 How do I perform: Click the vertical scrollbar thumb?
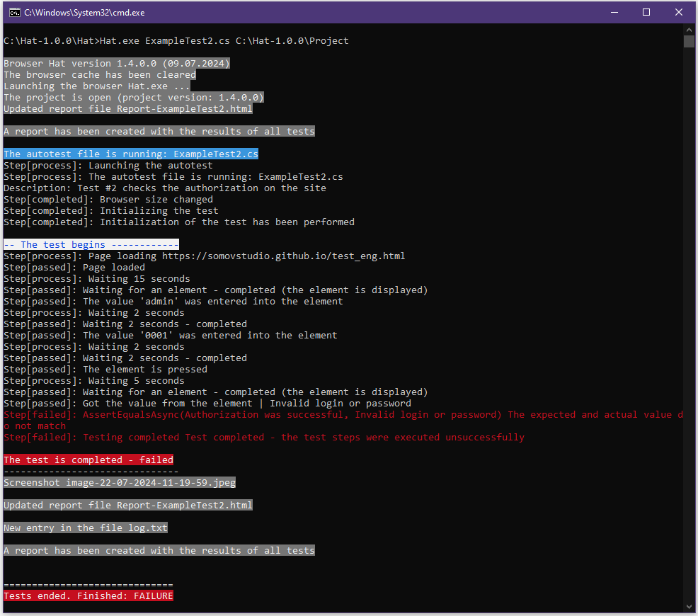tap(689, 41)
